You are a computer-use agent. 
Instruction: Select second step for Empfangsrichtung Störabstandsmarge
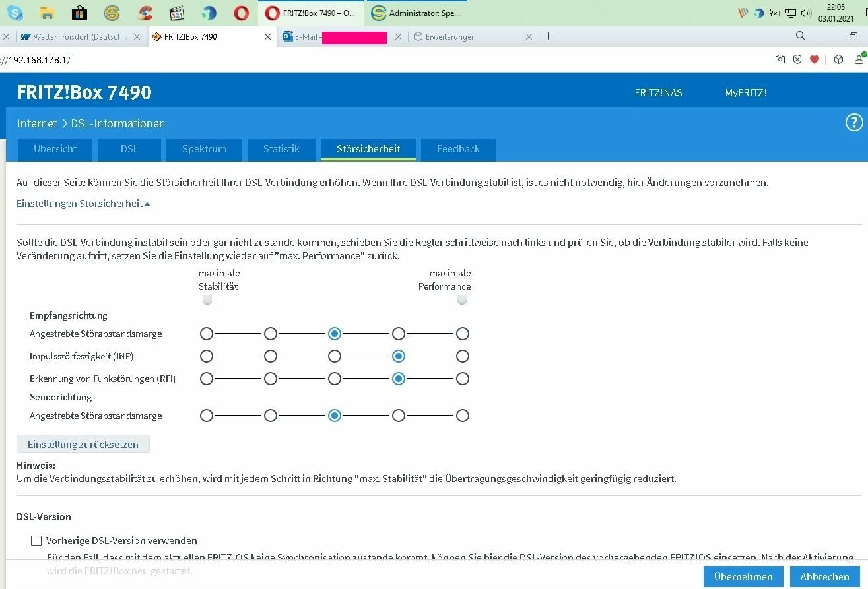tap(271, 334)
